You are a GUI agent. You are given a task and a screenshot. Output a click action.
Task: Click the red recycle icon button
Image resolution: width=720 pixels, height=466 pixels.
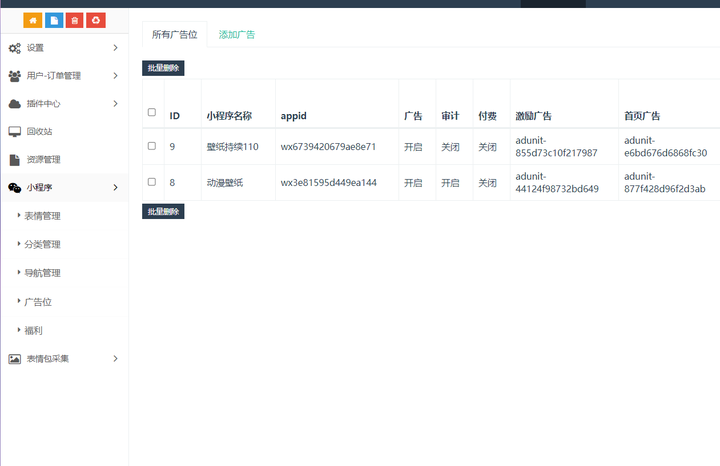(96, 20)
